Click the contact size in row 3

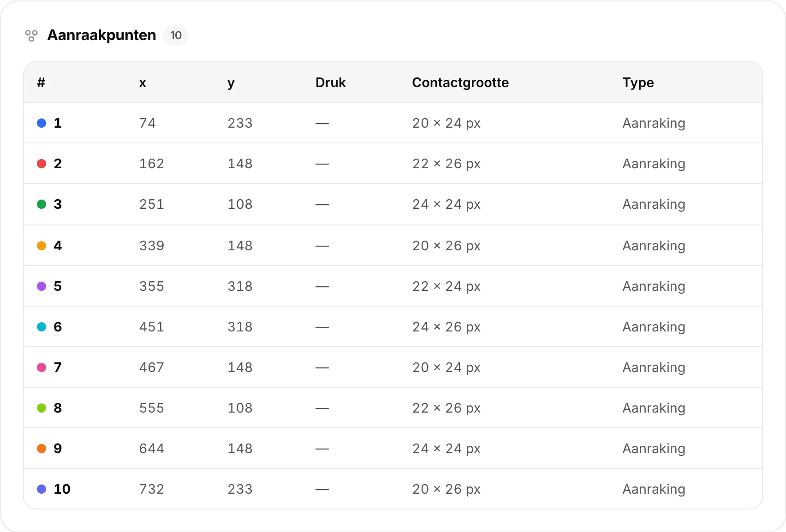(x=447, y=204)
